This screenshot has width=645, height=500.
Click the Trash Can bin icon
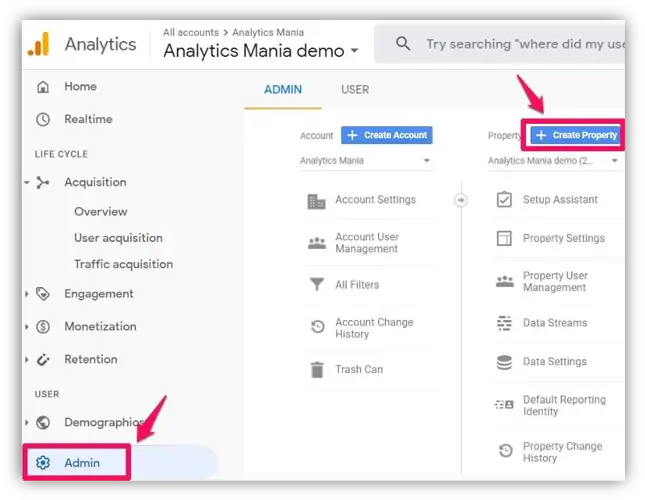pos(317,369)
